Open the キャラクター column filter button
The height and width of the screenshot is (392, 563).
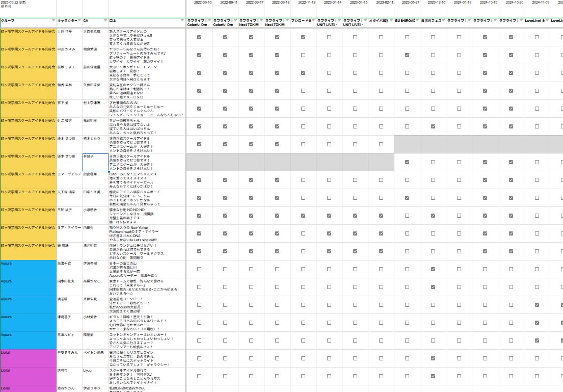[79, 20]
